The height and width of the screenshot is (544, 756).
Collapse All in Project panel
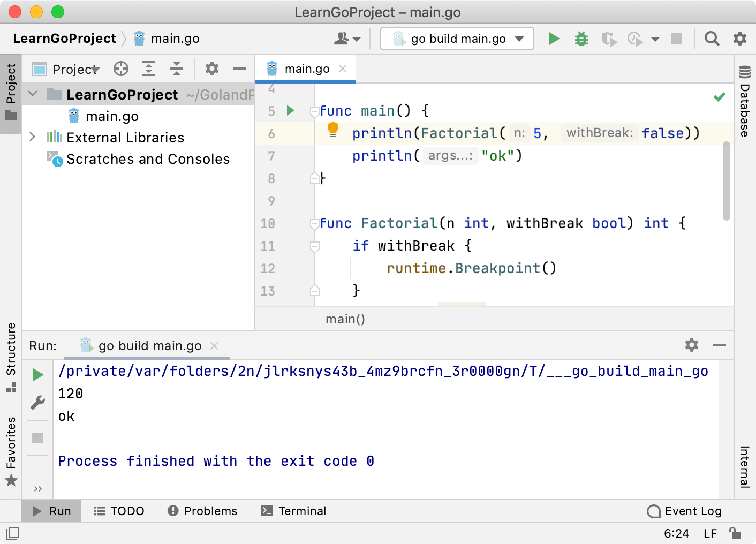(x=177, y=69)
